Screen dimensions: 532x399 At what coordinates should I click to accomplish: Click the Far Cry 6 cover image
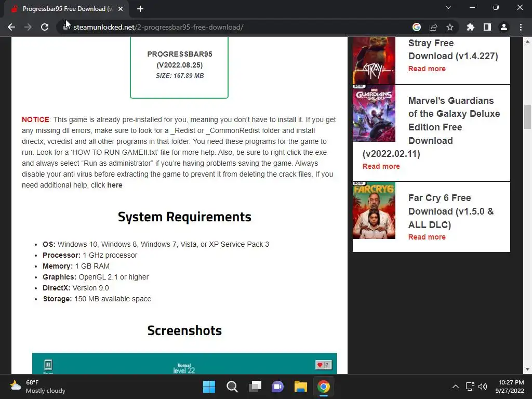374,210
